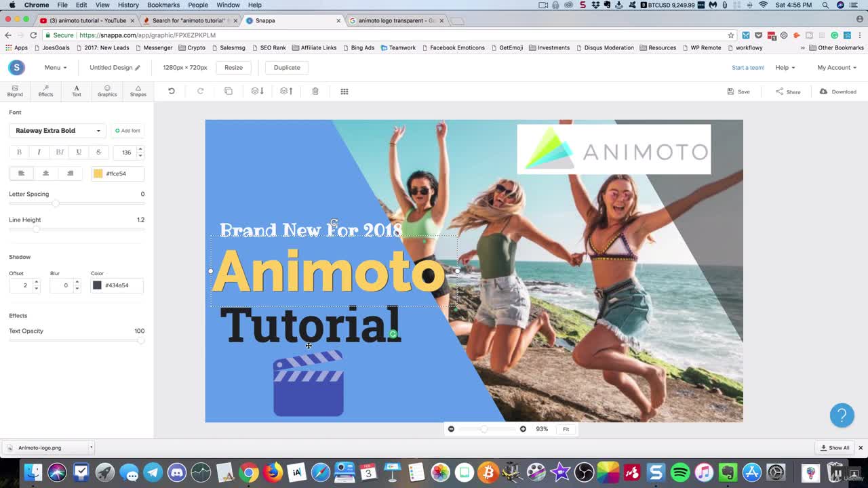Select the Animoto logo image on canvas

coord(614,149)
